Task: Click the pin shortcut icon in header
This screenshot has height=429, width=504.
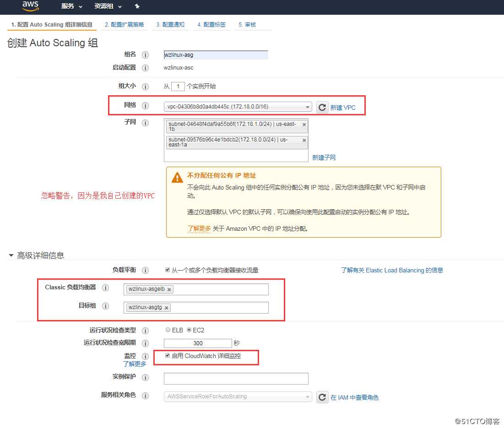Action: point(137,6)
